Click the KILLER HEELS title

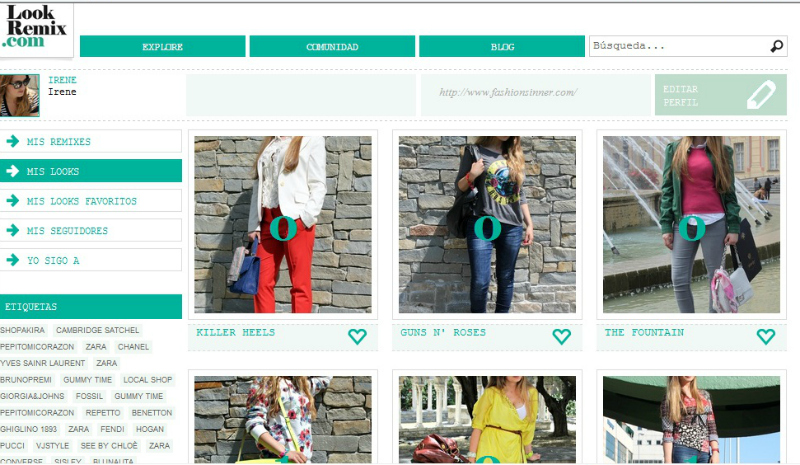(x=236, y=332)
